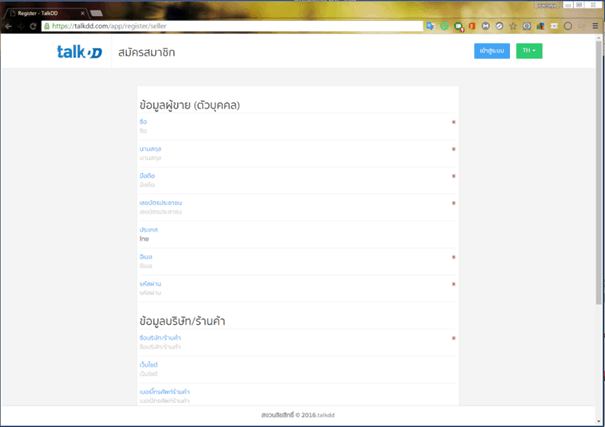Close the Register - TalkDD tab
Image resolution: width=605 pixels, height=427 pixels.
pos(82,13)
